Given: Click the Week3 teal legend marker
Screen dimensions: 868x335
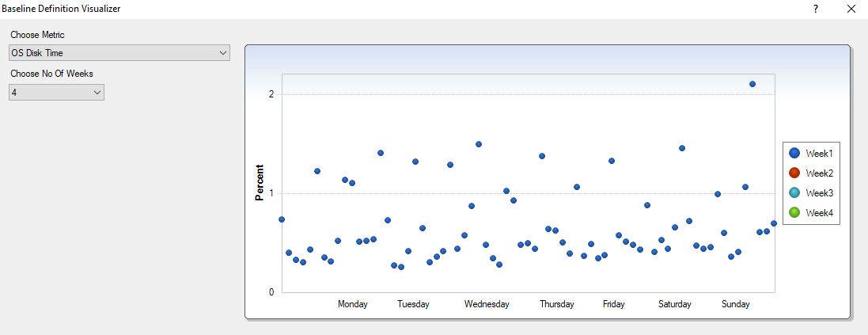Looking at the screenshot, I should (794, 193).
